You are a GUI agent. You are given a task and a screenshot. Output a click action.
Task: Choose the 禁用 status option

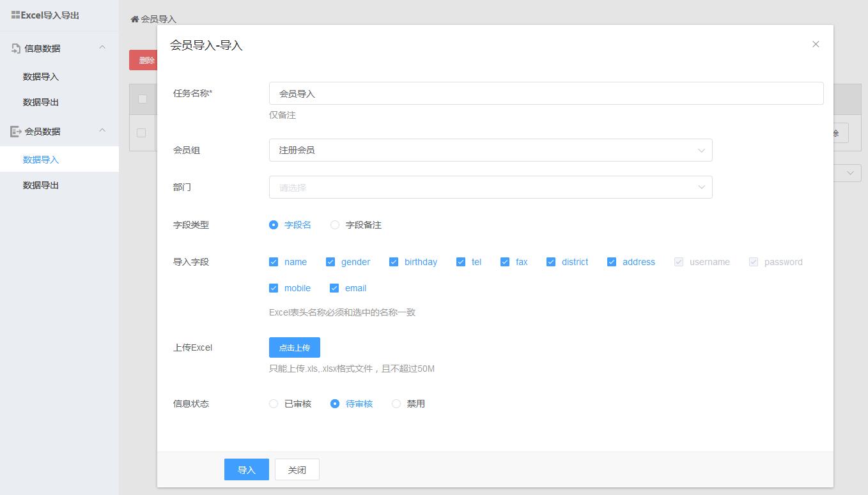396,404
